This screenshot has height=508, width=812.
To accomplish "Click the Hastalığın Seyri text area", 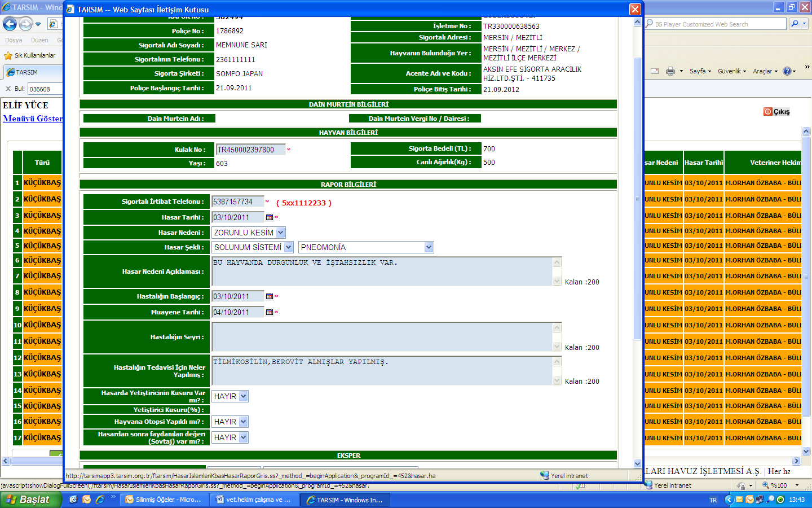I will [382, 337].
